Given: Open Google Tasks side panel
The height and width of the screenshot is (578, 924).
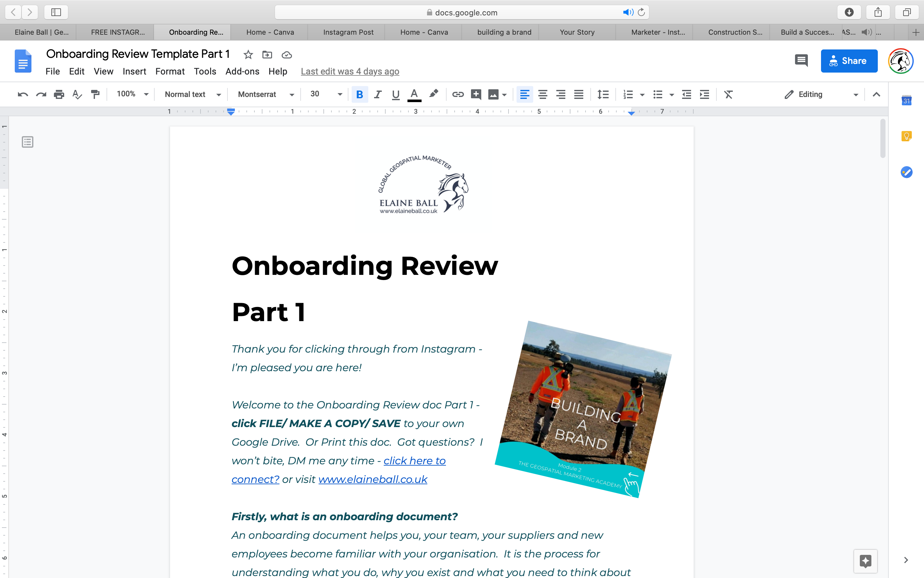Looking at the screenshot, I should pos(906,172).
